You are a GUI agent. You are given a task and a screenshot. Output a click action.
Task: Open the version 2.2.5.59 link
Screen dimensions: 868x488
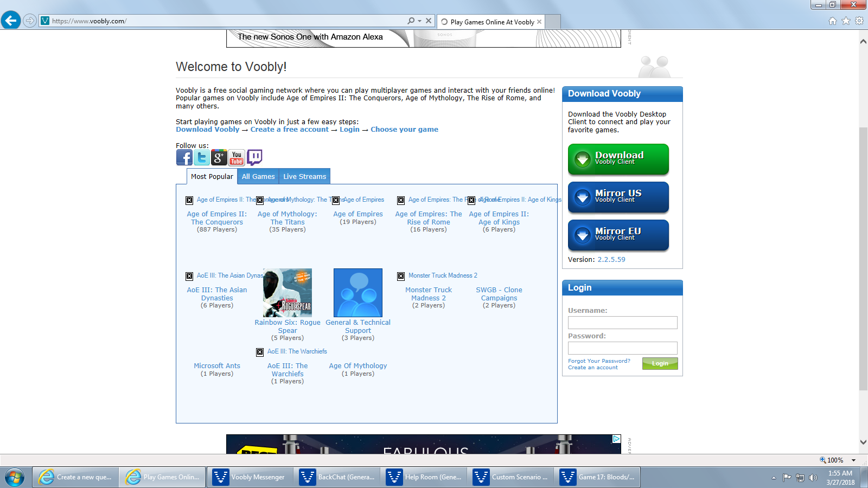611,260
